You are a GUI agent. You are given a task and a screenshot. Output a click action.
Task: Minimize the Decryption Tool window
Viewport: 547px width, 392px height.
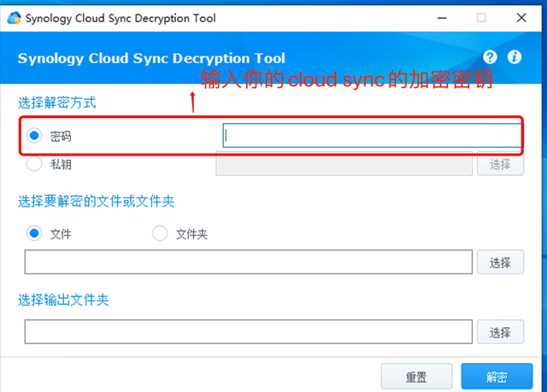coord(442,18)
